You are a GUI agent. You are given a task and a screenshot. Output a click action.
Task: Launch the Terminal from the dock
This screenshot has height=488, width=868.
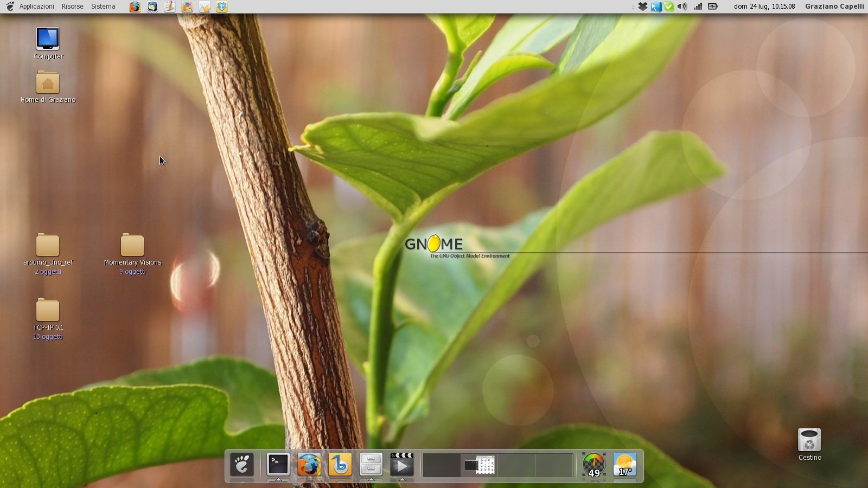pyautogui.click(x=278, y=465)
